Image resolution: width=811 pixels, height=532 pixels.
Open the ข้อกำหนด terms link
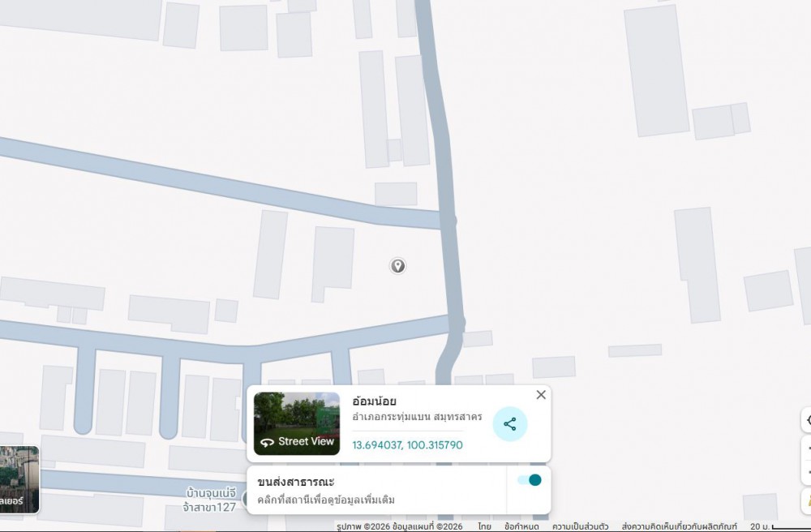pos(521,526)
